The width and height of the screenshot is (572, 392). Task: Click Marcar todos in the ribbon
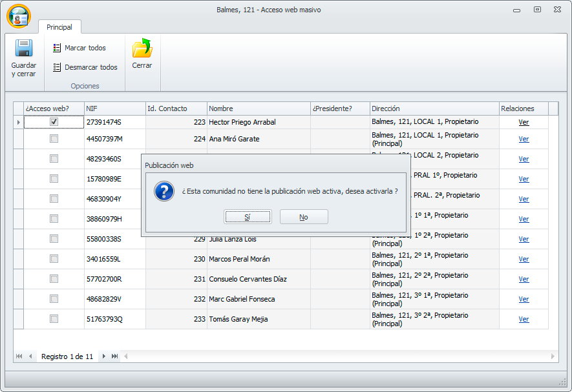click(x=79, y=48)
